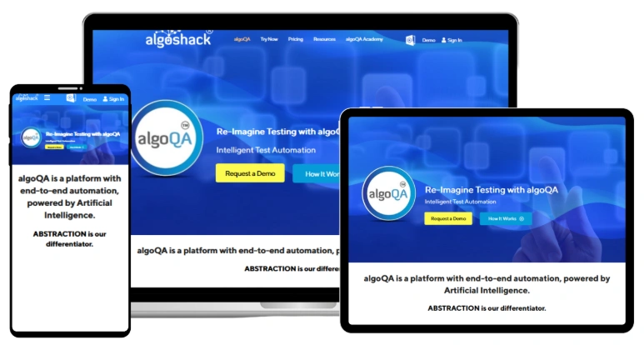
Task: Click 'algoQA is a platform' paragraph on phone
Action: 69,197
